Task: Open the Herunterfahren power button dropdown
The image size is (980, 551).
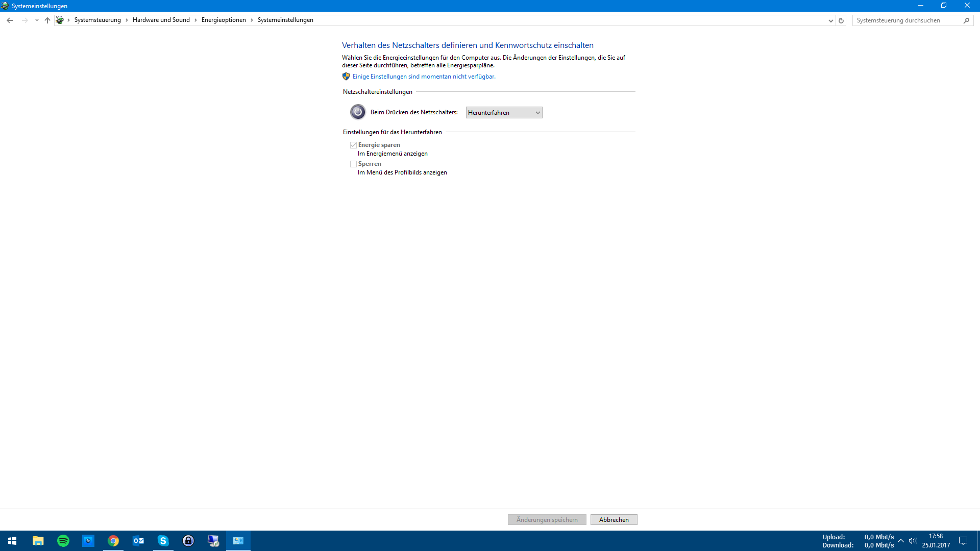Action: tap(504, 113)
